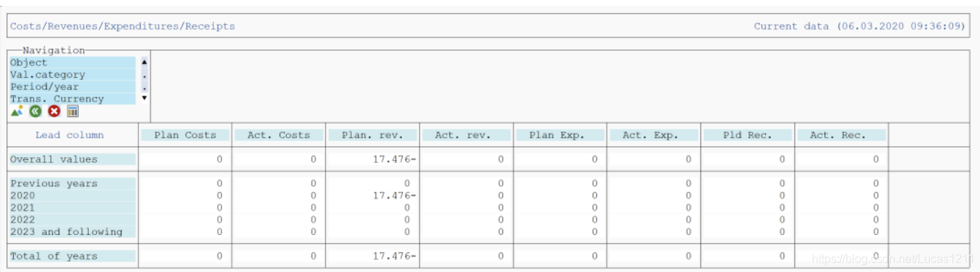This screenshot has width=980, height=272.
Task: Select Val.category in the Navigation list
Action: [72, 74]
